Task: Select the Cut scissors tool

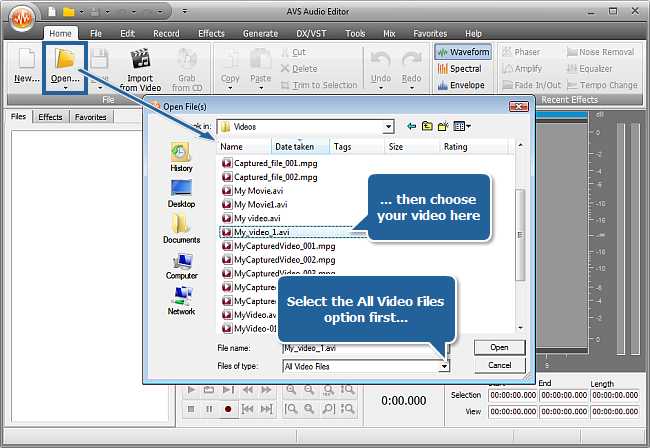Action: (x=293, y=52)
